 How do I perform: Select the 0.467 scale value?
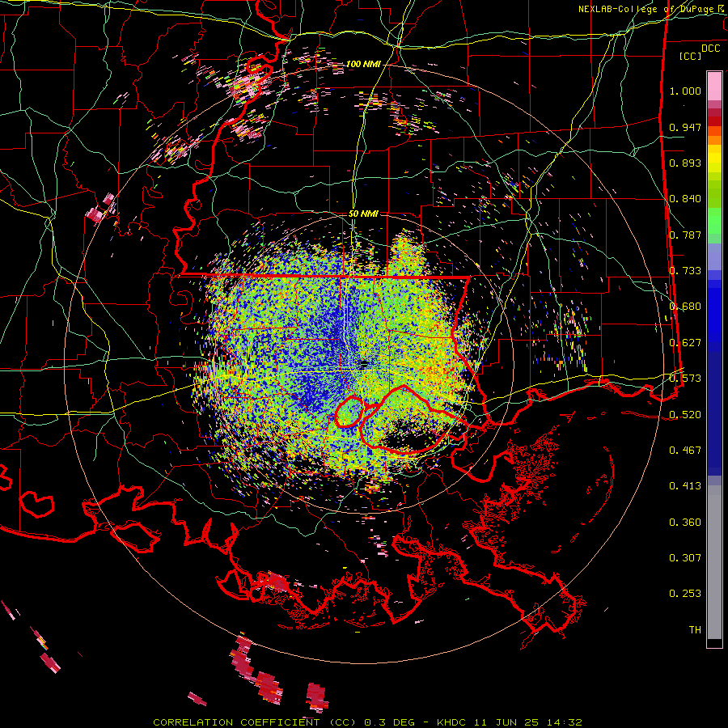685,451
